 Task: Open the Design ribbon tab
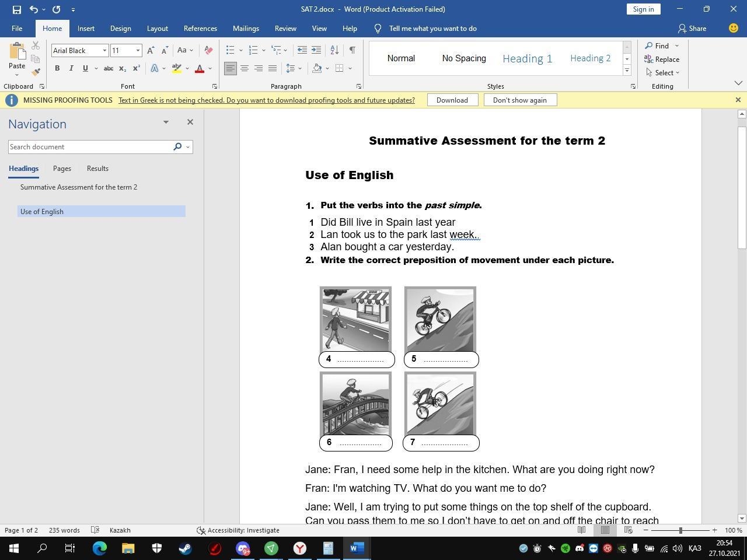pos(120,28)
